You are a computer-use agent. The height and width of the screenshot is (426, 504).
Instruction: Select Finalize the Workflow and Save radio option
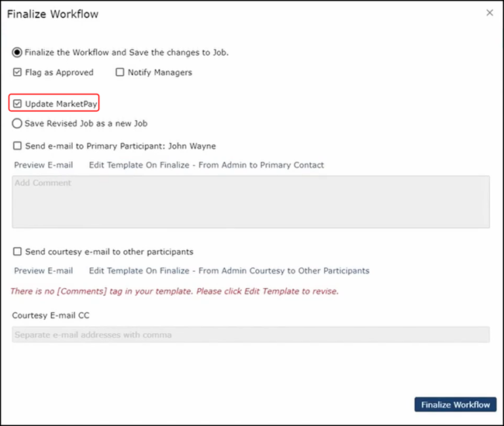pyautogui.click(x=17, y=53)
